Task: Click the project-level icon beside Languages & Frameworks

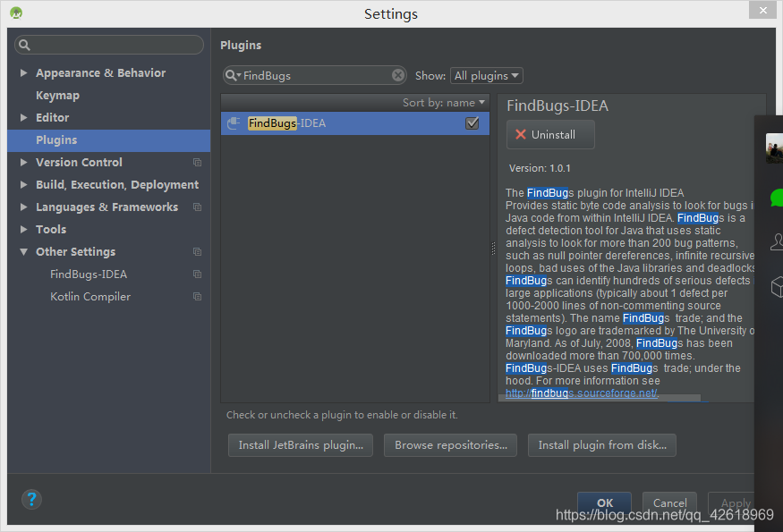Action: [x=197, y=207]
